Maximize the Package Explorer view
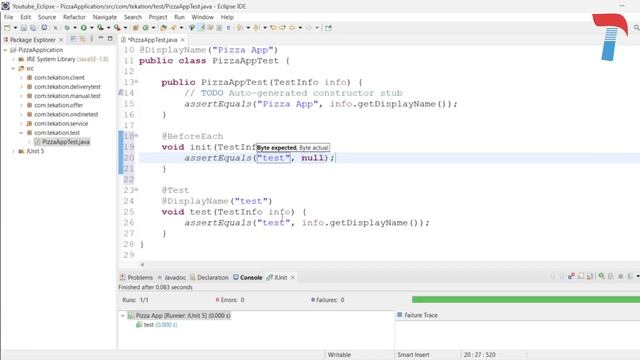This screenshot has height=360, width=640. [x=110, y=38]
